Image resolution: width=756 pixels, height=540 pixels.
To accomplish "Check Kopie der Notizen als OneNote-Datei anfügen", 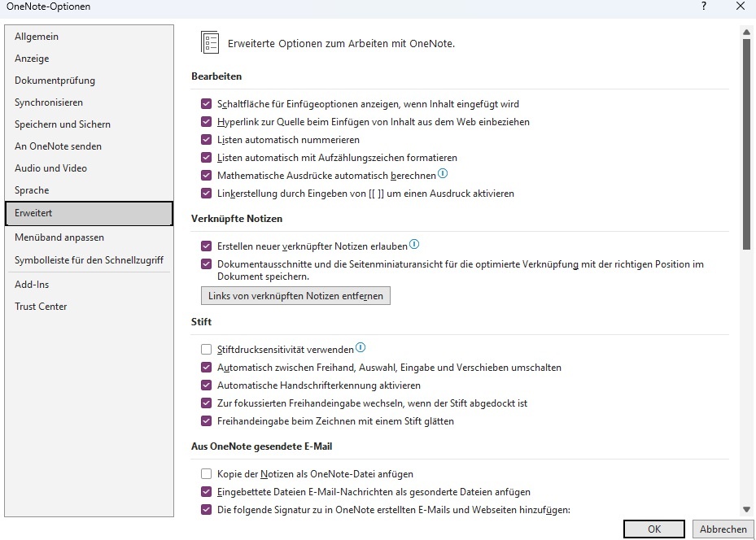I will 207,473.
